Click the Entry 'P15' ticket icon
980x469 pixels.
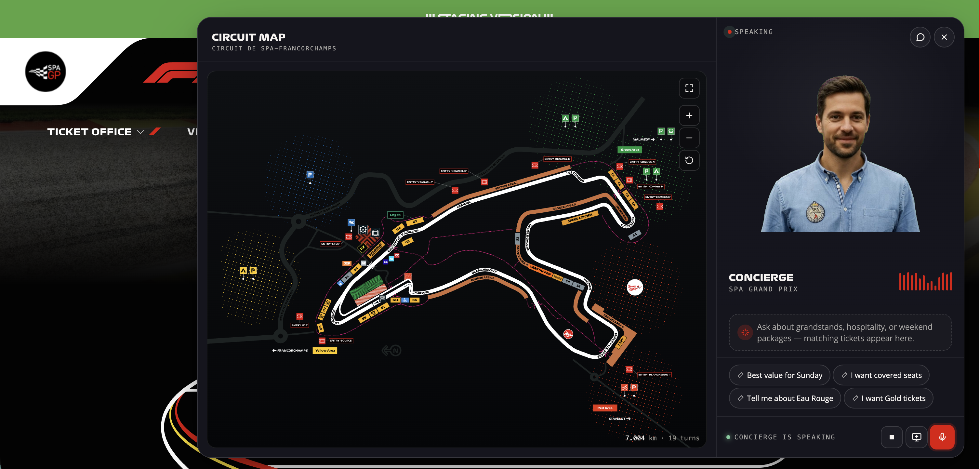pyautogui.click(x=300, y=316)
